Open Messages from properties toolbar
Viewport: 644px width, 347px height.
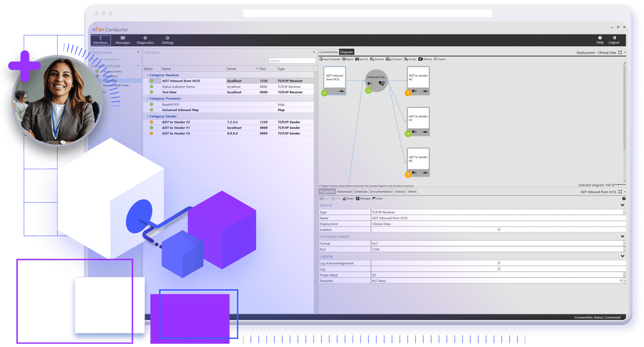(x=363, y=198)
